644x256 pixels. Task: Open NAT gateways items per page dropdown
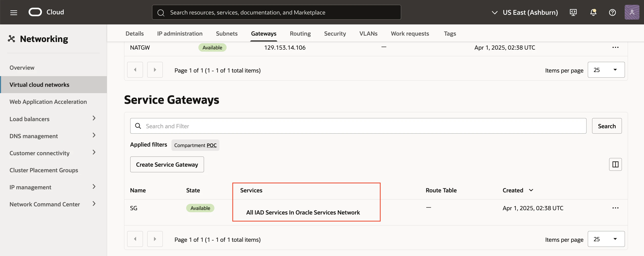(606, 70)
